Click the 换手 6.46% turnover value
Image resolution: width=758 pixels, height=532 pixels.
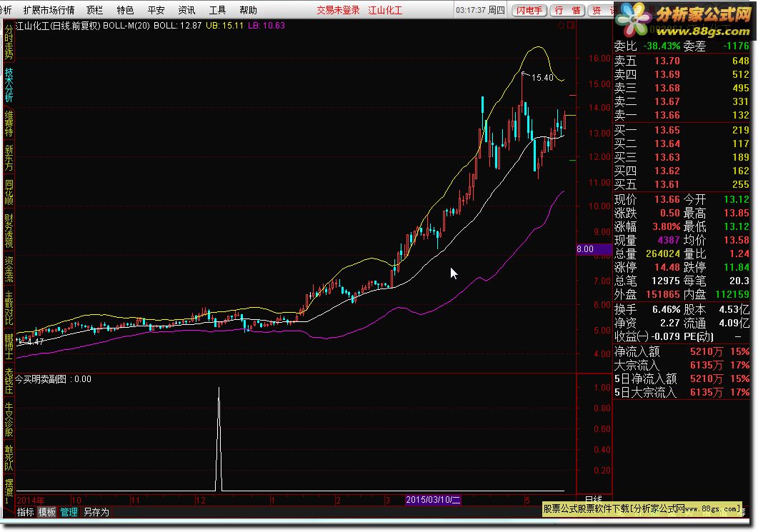pyautogui.click(x=666, y=309)
